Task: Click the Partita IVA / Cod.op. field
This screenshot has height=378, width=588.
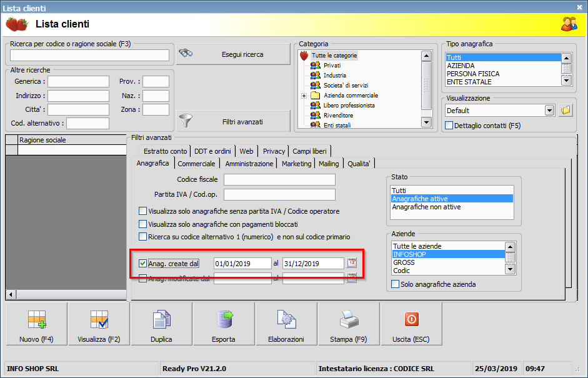Action: coord(279,194)
